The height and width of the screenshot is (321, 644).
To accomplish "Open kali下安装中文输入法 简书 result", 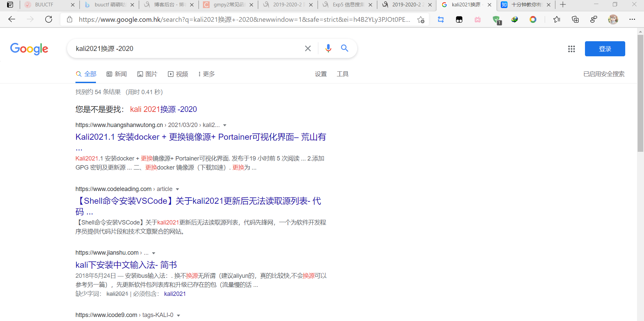I will 126,265.
